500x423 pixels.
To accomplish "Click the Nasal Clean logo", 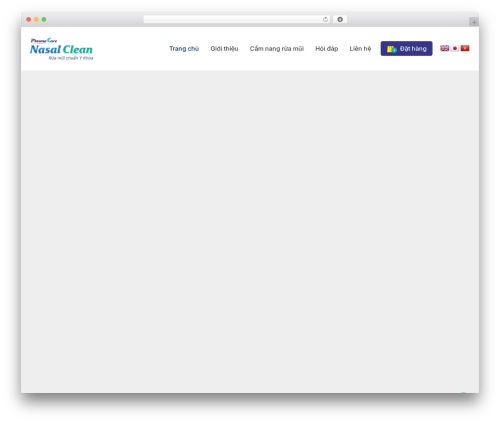I will pos(61,49).
